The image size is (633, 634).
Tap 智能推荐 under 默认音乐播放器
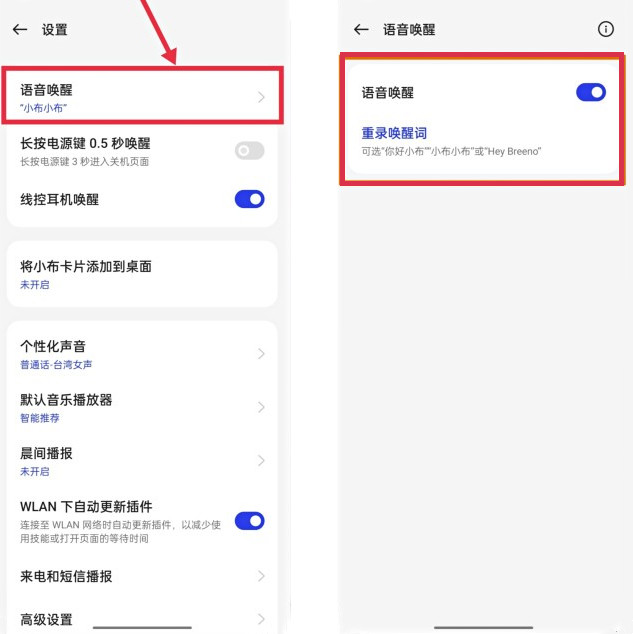40,418
